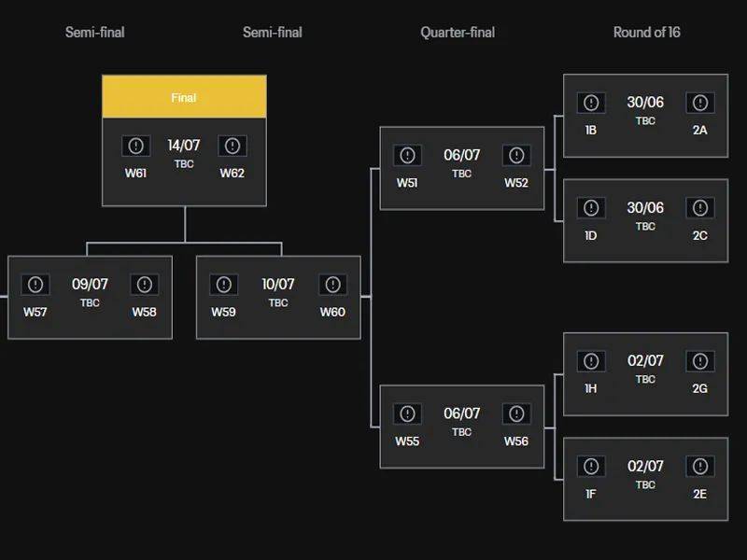Screen dimensions: 747x560
Task: Open the 09/07 semi-final date
Action: click(90, 285)
